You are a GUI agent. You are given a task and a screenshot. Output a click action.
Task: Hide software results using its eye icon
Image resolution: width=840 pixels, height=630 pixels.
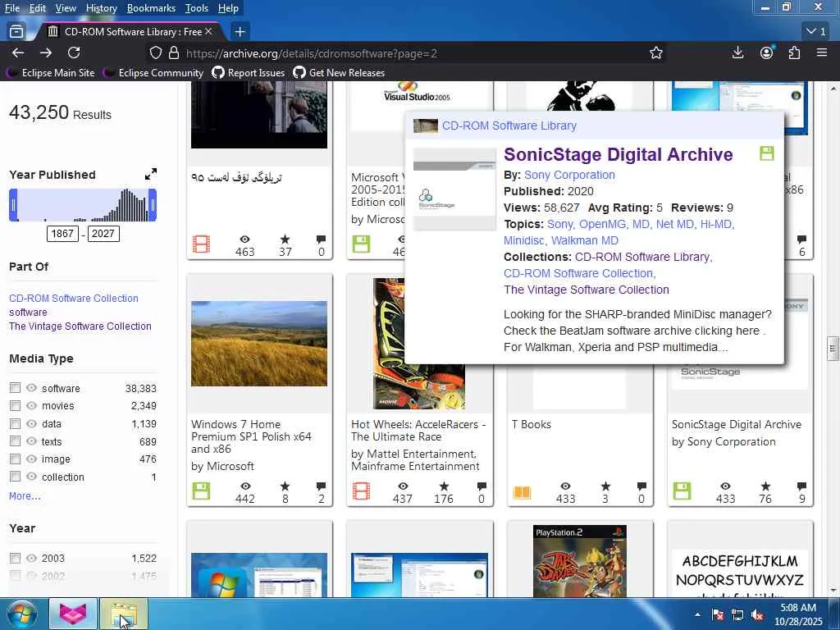point(32,388)
